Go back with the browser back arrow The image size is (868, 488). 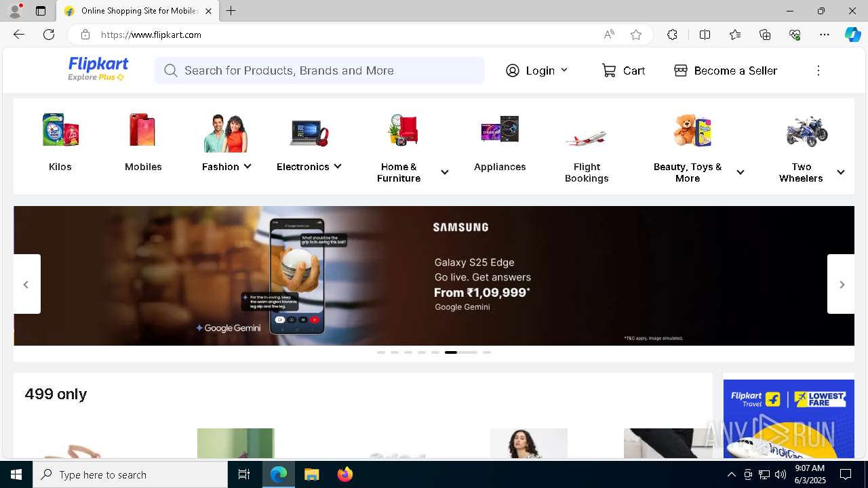pyautogui.click(x=19, y=35)
